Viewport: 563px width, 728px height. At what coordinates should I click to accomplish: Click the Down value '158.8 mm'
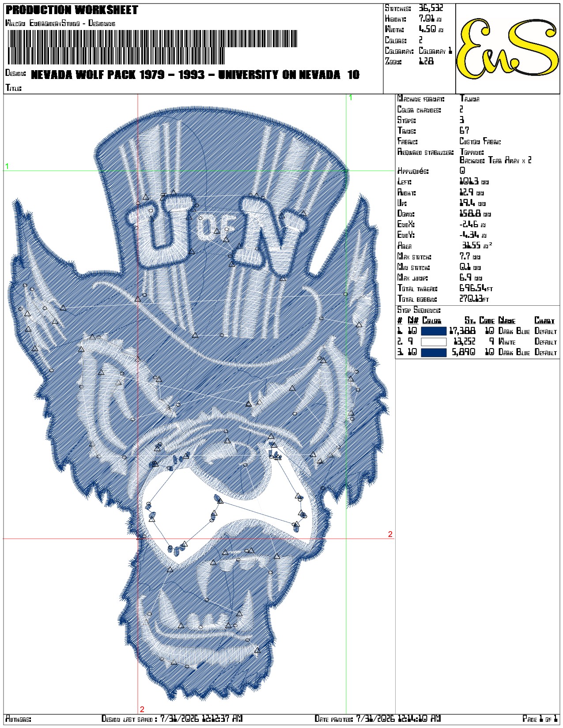[475, 214]
